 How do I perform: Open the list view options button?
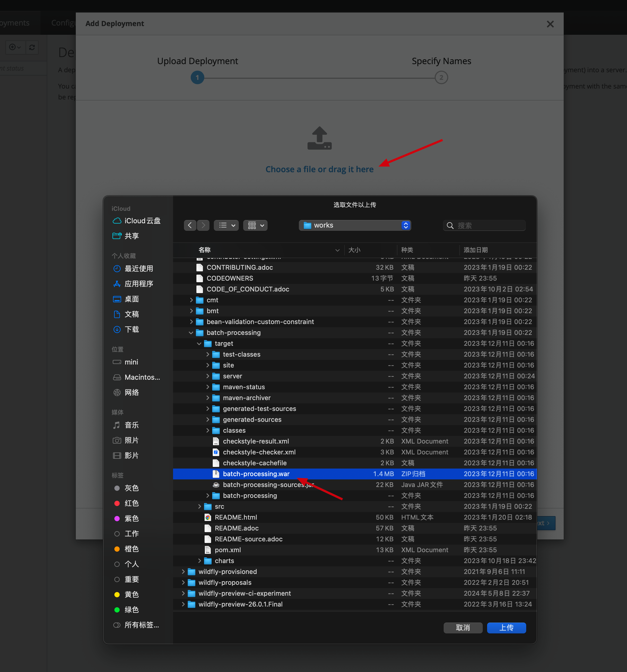click(x=226, y=225)
